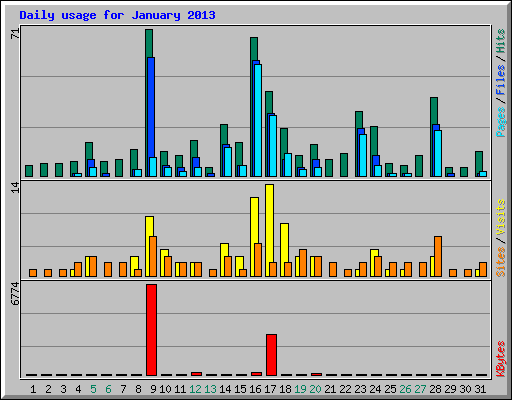Image resolution: width=512 pixels, height=400 pixels.
Task: Click the '14' visits axis label
Action: click(15, 188)
